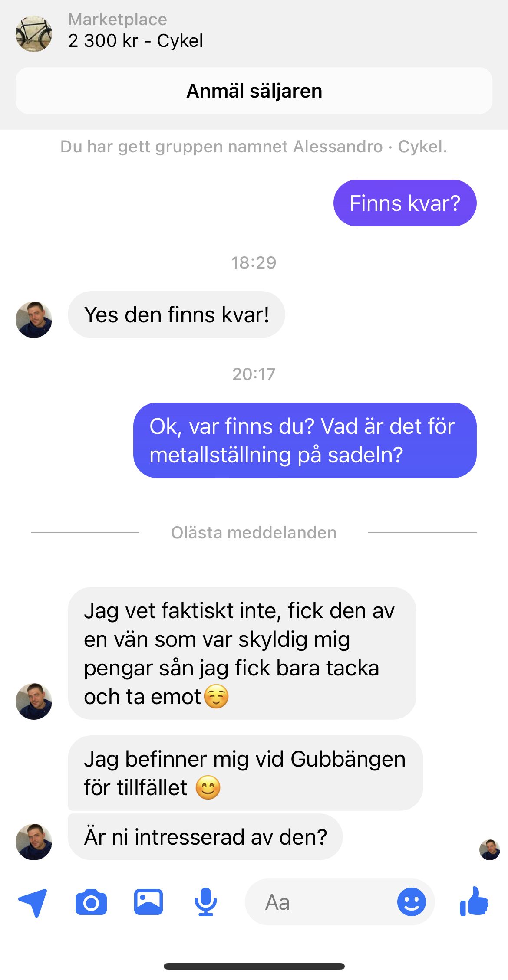Viewport: 508px width, 980px height.
Task: Open the camera icon
Action: [x=91, y=902]
